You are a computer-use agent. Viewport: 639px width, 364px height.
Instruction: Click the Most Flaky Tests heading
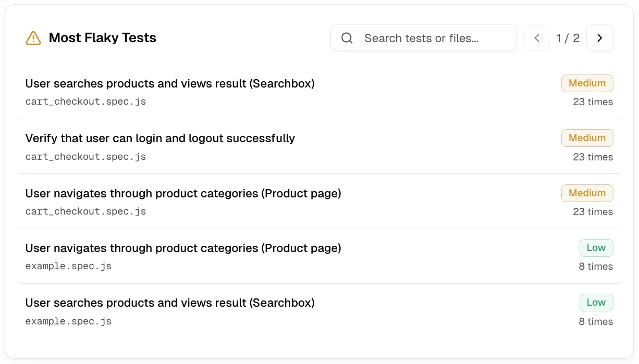(x=102, y=37)
